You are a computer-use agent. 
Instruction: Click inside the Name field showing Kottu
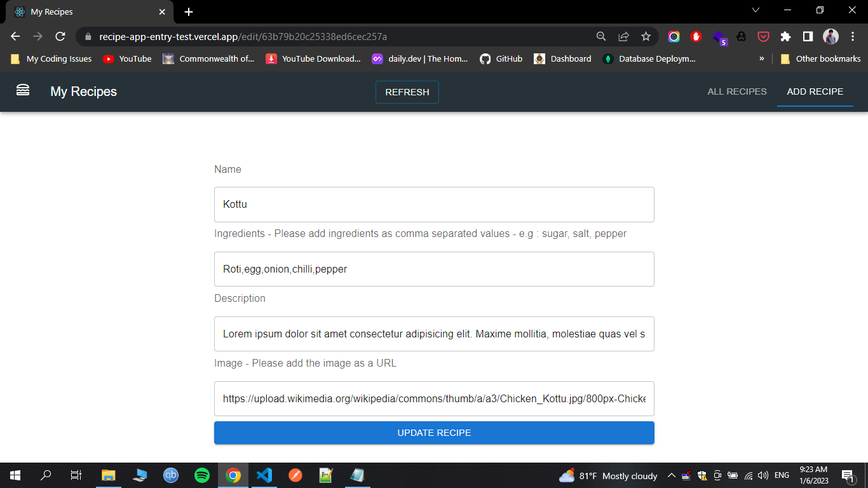click(x=434, y=205)
